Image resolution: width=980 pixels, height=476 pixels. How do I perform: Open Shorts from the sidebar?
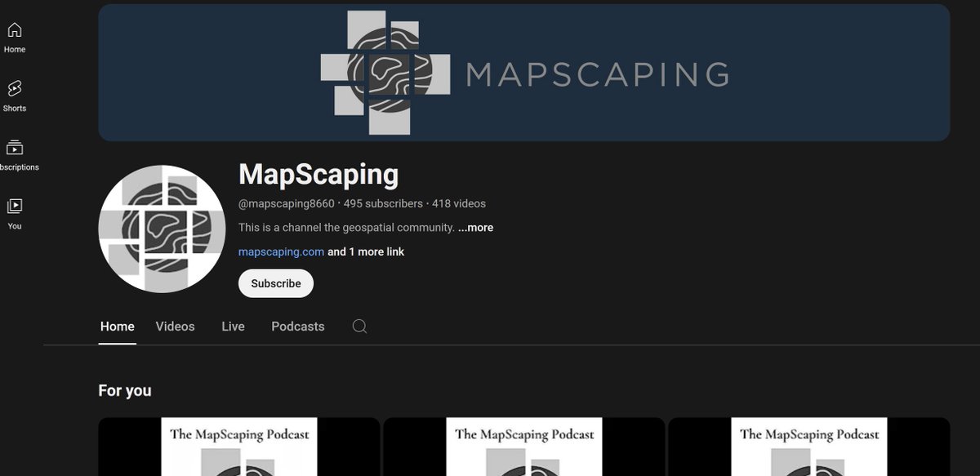click(x=15, y=96)
